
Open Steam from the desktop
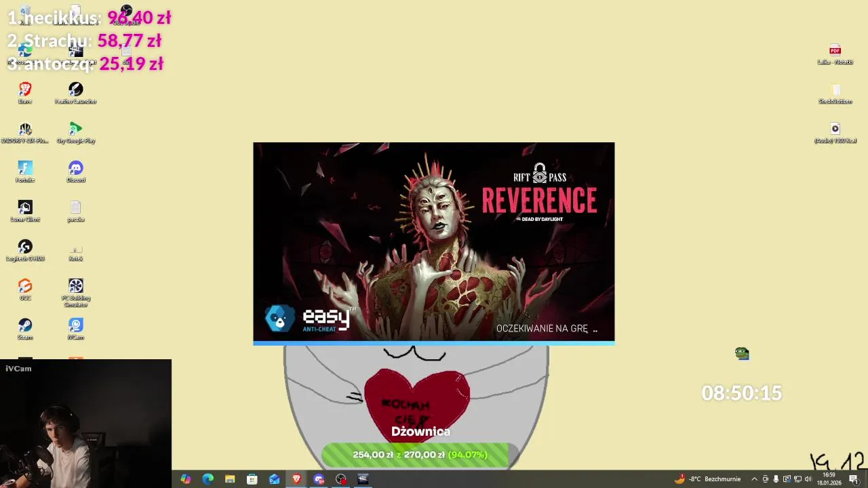point(25,329)
